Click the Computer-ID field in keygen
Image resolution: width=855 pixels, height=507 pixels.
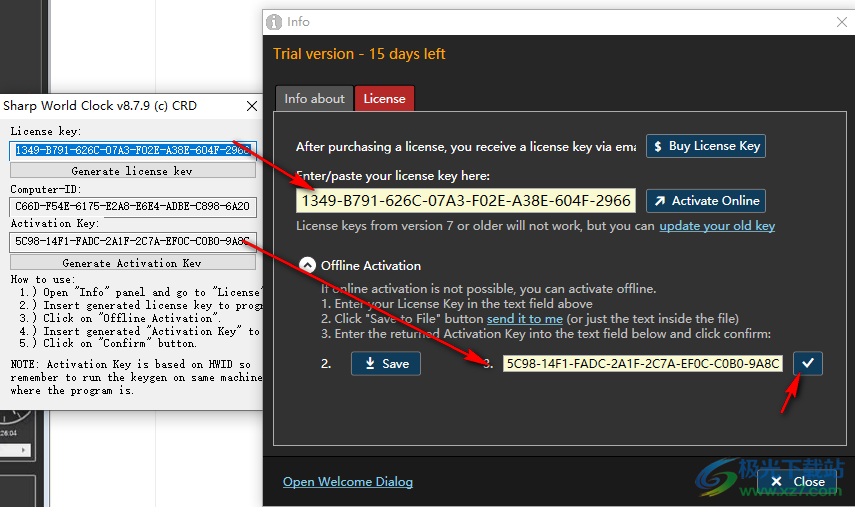[x=133, y=207]
